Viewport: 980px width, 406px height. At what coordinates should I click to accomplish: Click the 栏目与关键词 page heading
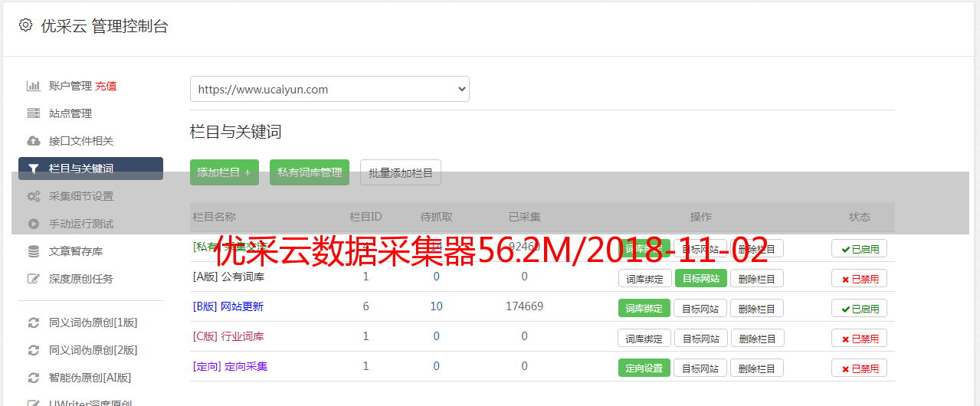236,132
